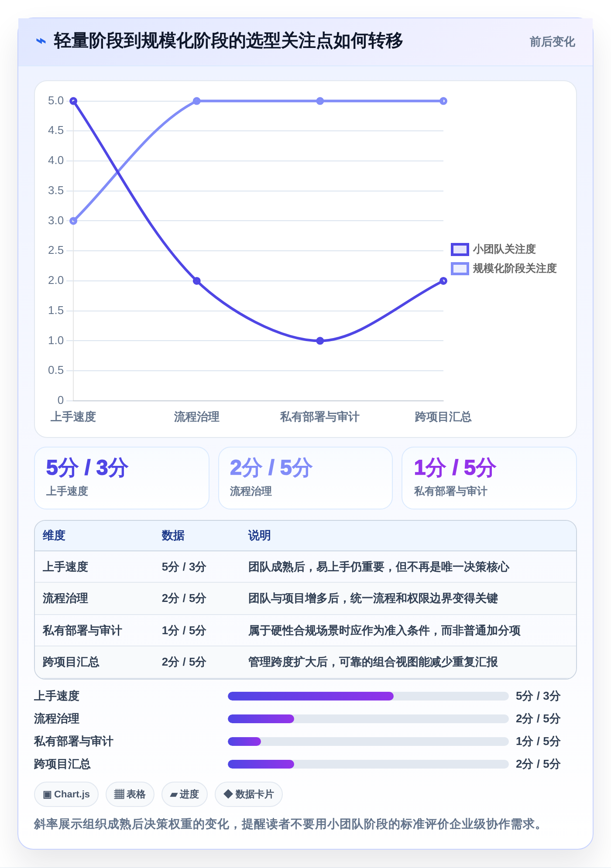Select the 数据卡片 chip
611x868 pixels.
(248, 794)
